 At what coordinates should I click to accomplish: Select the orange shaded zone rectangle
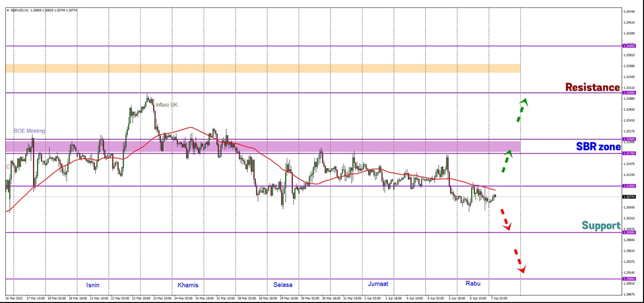[x=263, y=69]
